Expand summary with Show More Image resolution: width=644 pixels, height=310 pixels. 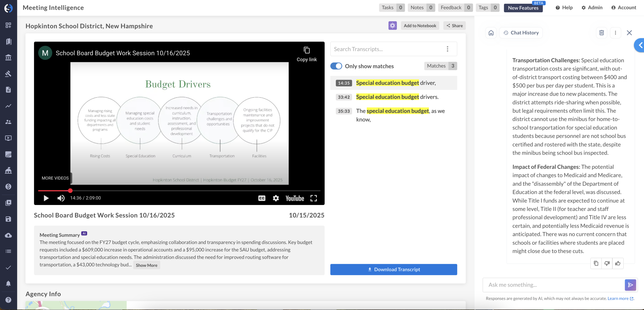click(146, 265)
